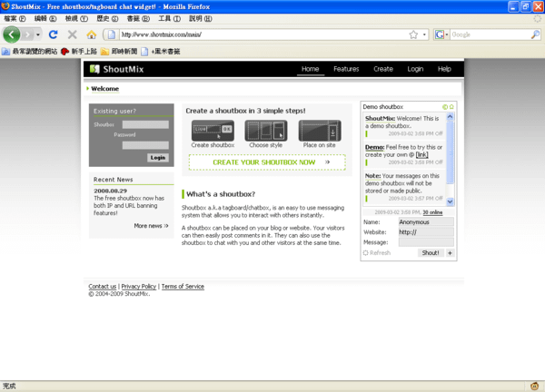Click the 新手上路 bookmark
Screen dimensions: 545x392
pyautogui.click(x=79, y=52)
